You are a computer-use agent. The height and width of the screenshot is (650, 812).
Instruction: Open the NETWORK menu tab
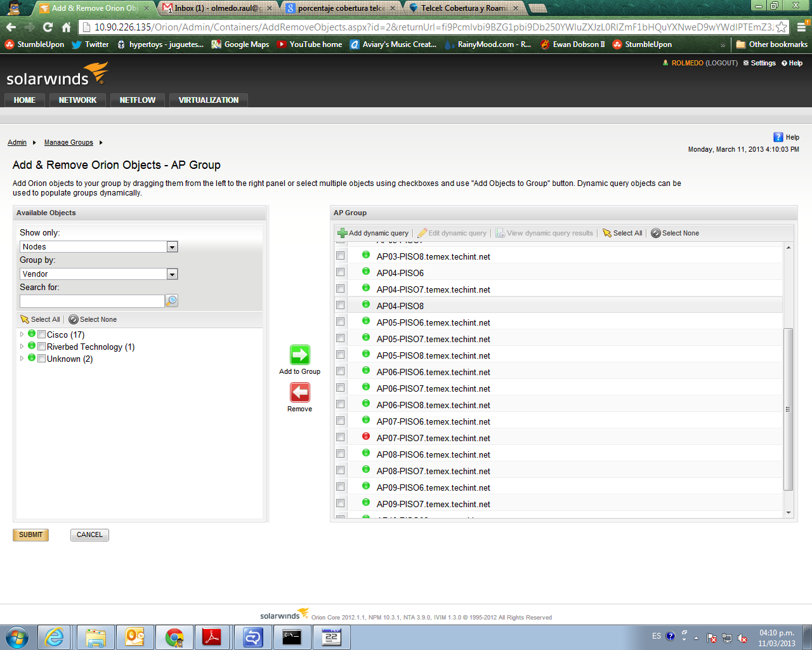(77, 100)
